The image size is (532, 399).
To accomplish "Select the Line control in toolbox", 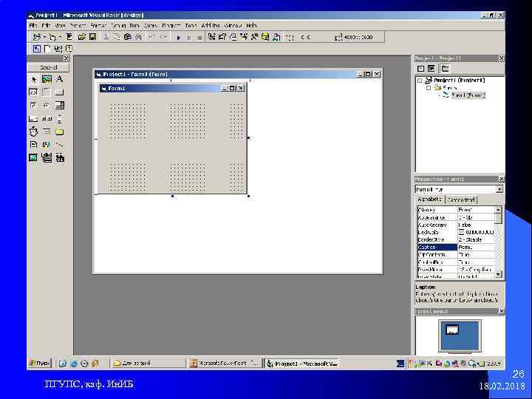I will point(60,145).
